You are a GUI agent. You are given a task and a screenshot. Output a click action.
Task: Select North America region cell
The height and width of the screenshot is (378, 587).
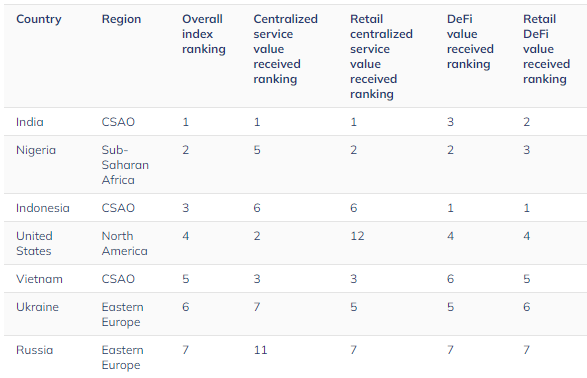(124, 244)
